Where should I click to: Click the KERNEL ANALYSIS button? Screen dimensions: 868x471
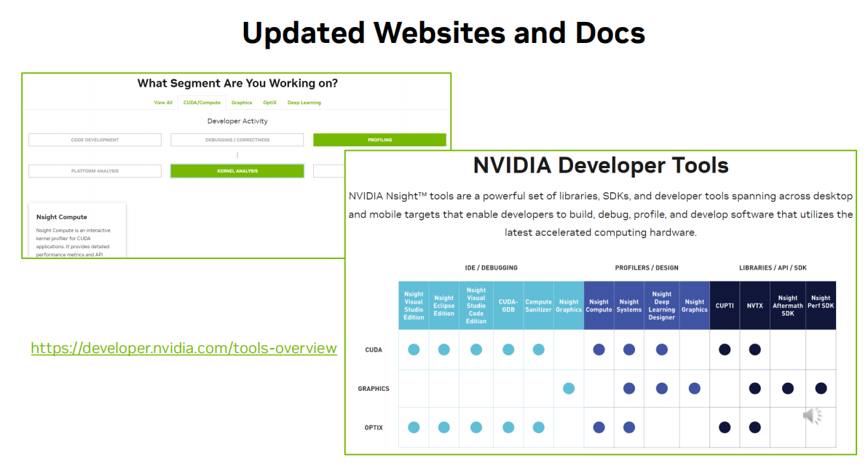pyautogui.click(x=237, y=170)
